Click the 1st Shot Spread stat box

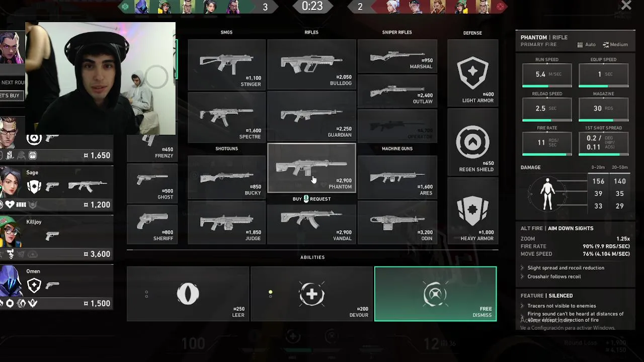point(603,143)
